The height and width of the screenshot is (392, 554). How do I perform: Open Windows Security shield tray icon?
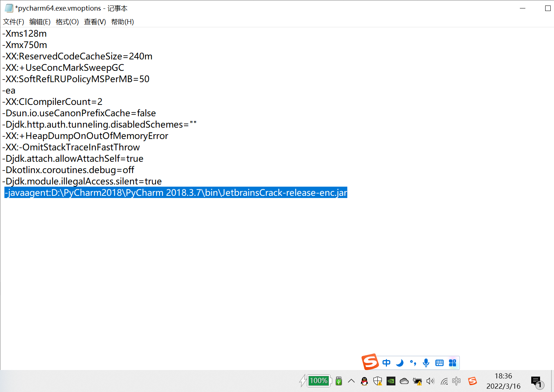[377, 381]
